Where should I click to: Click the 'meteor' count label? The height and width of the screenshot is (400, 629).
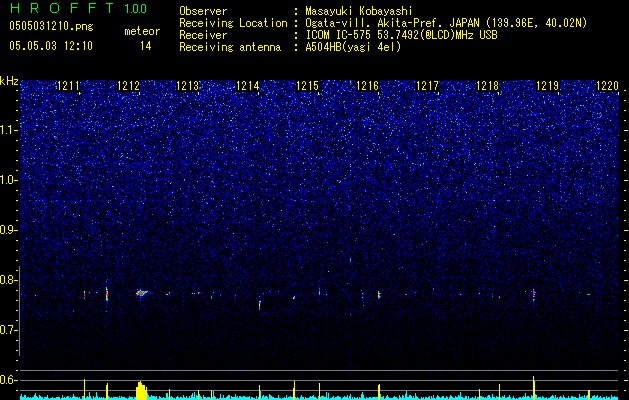[x=142, y=31]
